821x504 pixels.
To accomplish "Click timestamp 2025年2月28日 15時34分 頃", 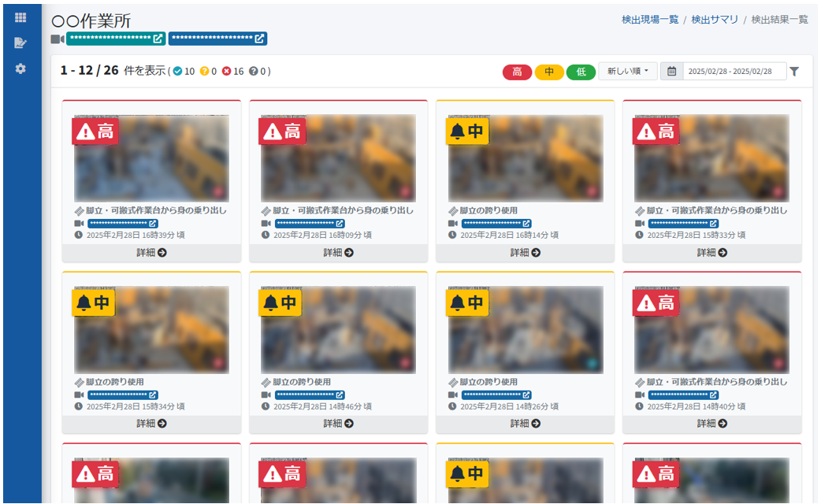I will (x=136, y=406).
